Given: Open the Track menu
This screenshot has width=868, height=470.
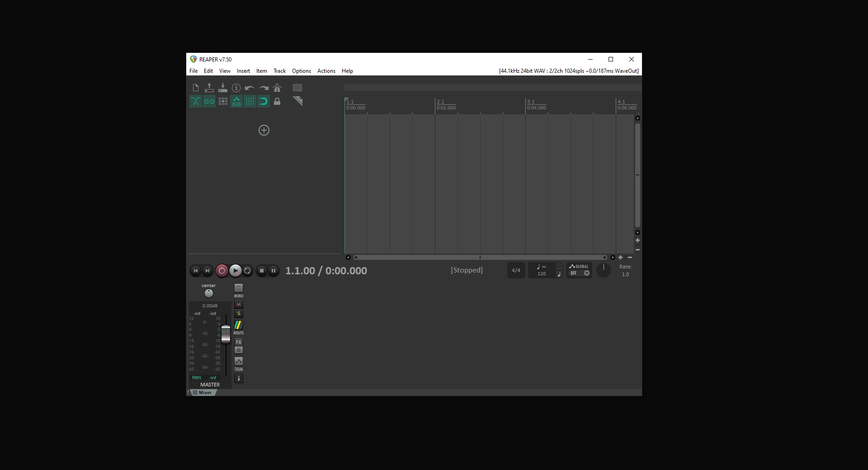Looking at the screenshot, I should (x=279, y=71).
